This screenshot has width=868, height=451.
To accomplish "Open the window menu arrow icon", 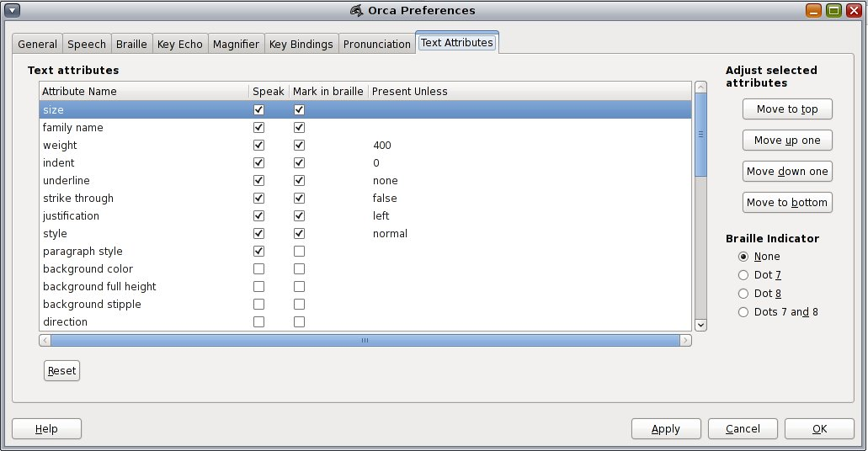I will (x=12, y=10).
